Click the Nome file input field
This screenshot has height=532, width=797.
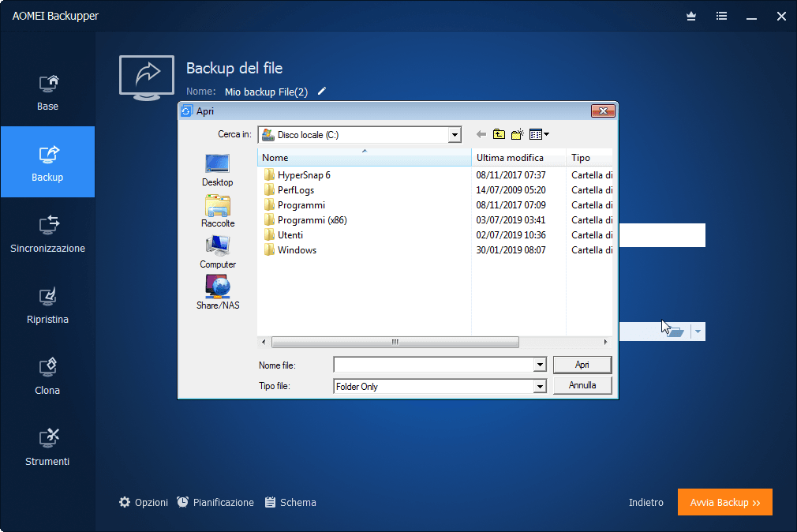433,365
